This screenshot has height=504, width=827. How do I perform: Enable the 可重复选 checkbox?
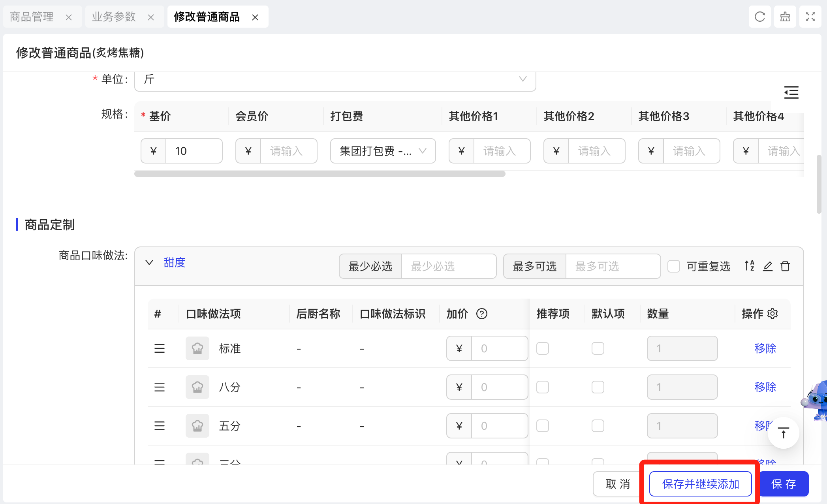click(x=674, y=266)
